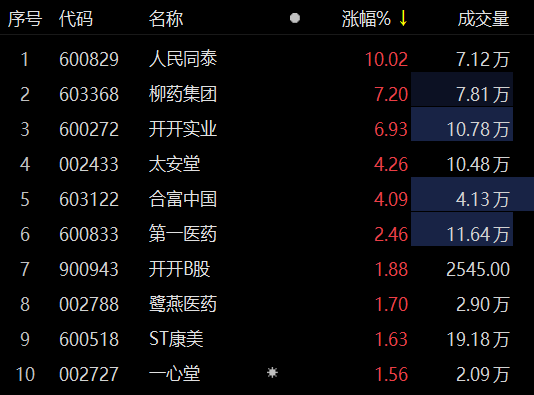The height and width of the screenshot is (395, 534).
Task: Select stock name 开开B股
Action: 179,269
